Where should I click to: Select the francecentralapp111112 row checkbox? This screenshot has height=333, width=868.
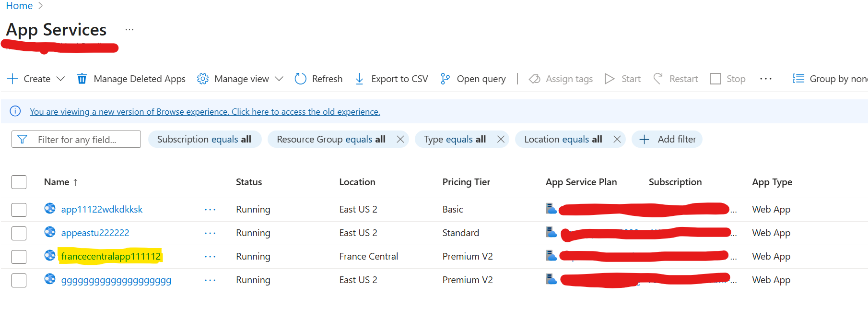[x=19, y=257]
